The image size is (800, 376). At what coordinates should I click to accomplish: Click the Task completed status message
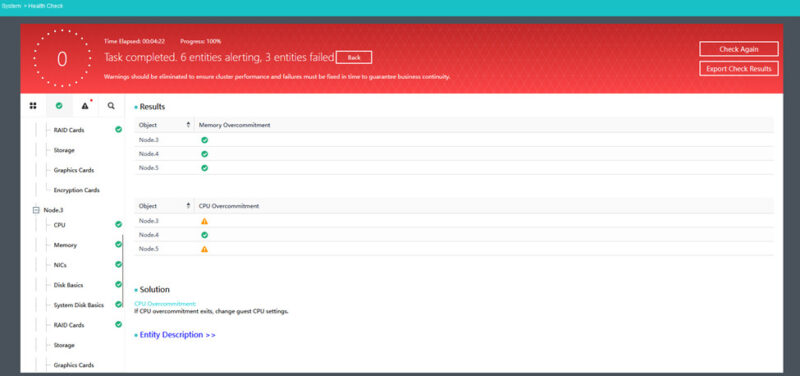(x=219, y=58)
